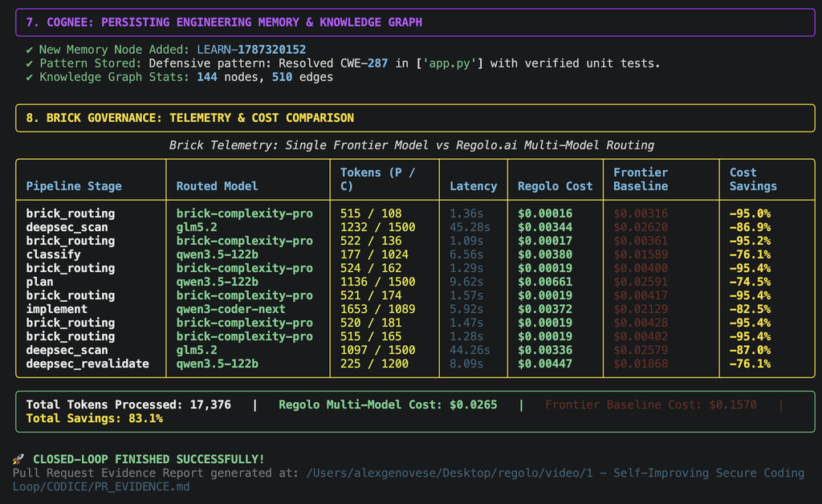Select the section 8 BRICK GOVERNANCE header
Viewport: 822px width, 504px height.
415,118
